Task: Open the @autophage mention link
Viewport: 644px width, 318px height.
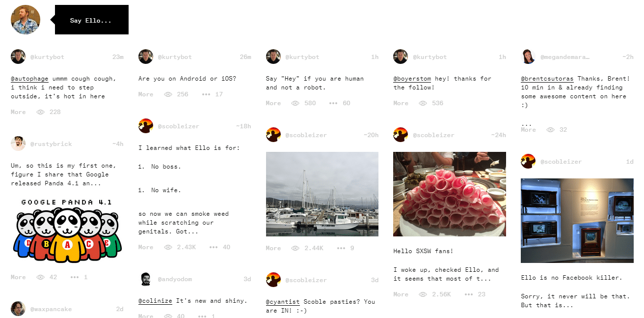Action: tap(29, 79)
